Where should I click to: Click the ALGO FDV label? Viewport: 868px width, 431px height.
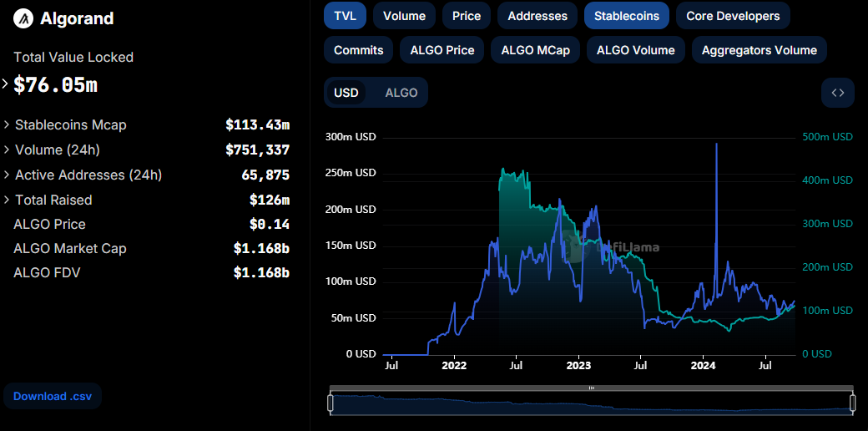pos(47,272)
